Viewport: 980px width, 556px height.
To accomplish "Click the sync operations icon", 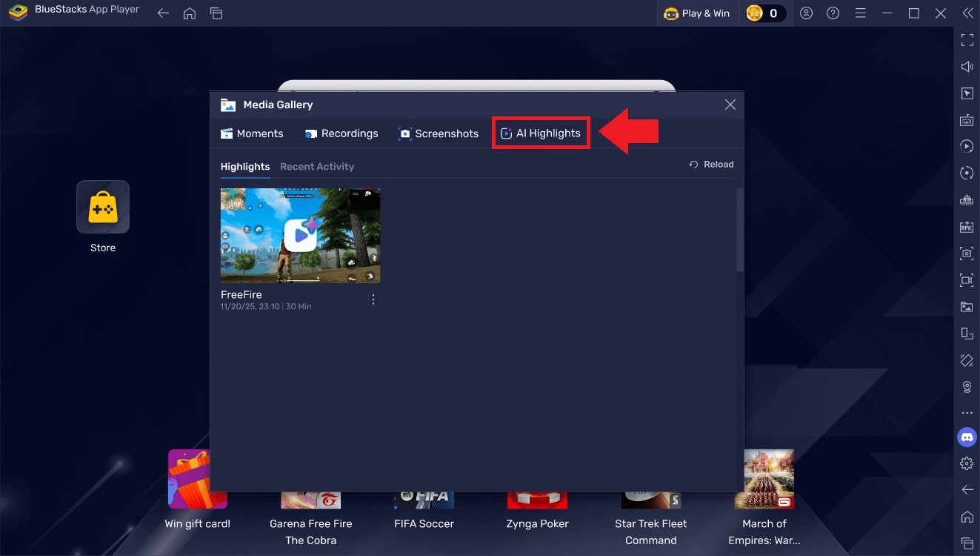I will click(x=967, y=173).
